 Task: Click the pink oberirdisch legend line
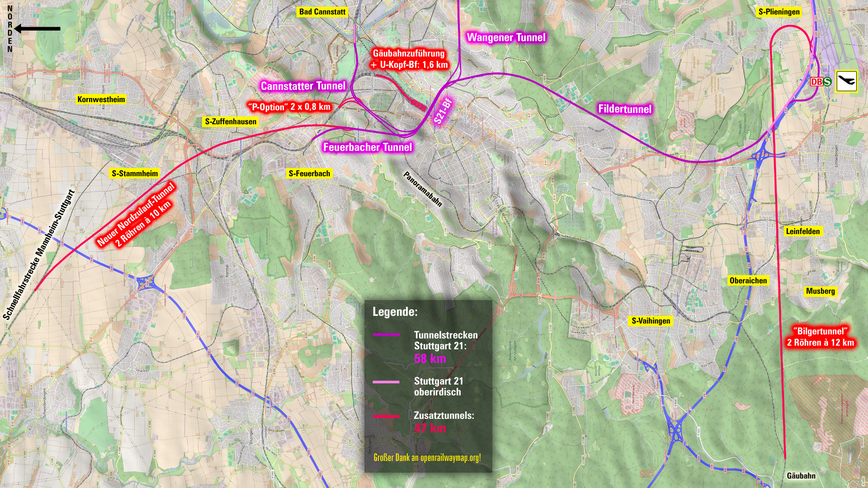point(386,382)
